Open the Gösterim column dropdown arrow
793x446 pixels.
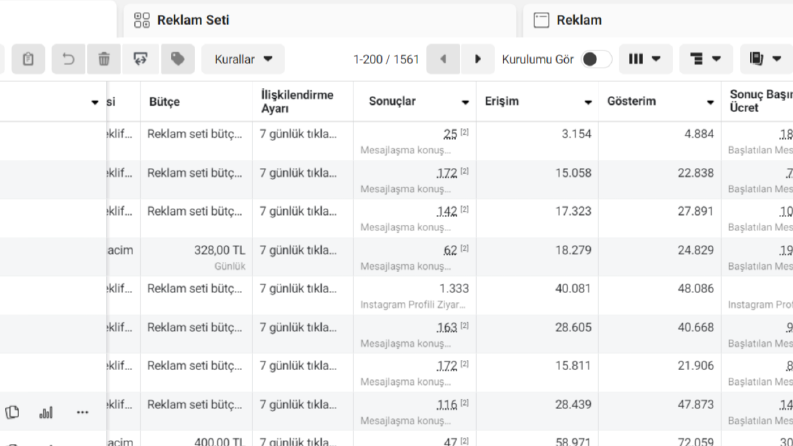tap(710, 102)
